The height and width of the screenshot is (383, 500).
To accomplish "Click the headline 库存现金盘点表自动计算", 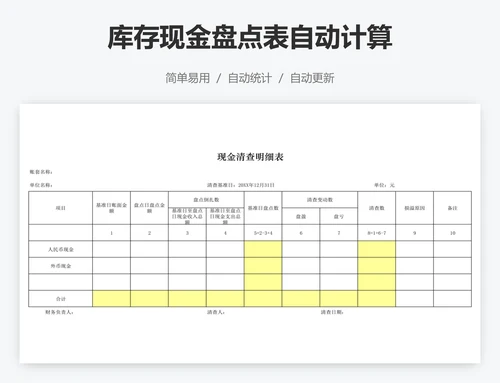I will click(250, 37).
